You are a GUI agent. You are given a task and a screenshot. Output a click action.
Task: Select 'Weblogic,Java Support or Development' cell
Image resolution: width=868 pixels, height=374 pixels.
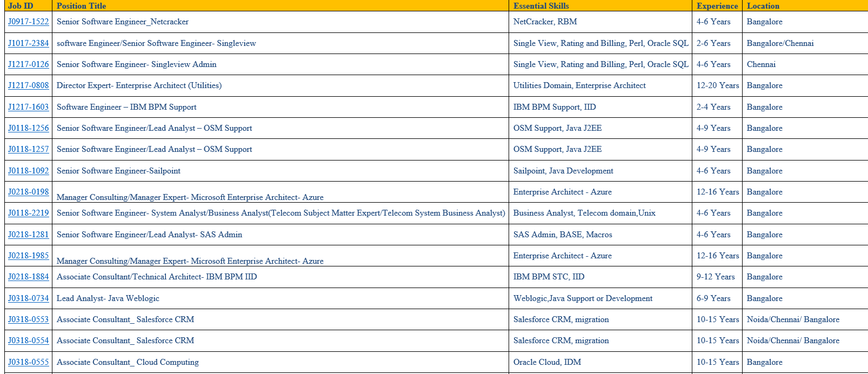(600, 298)
